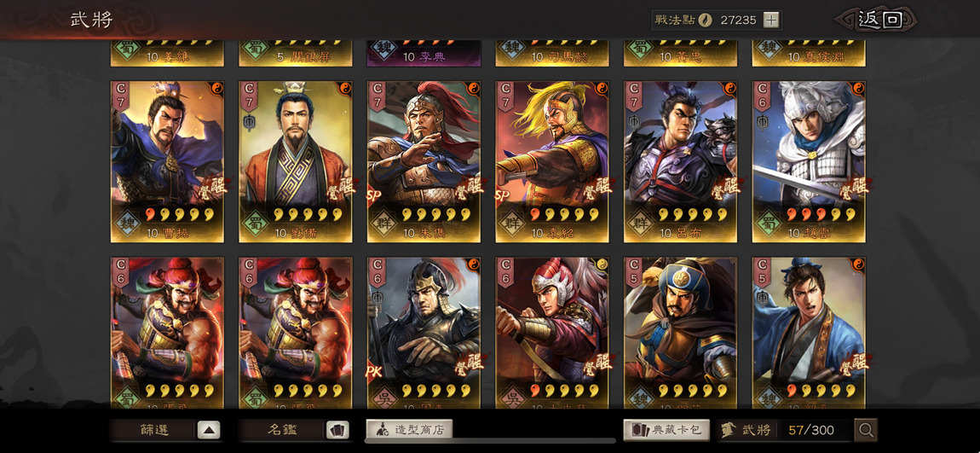The height and width of the screenshot is (453, 980).
Task: Select the purple 李典 card at the top
Action: click(424, 54)
